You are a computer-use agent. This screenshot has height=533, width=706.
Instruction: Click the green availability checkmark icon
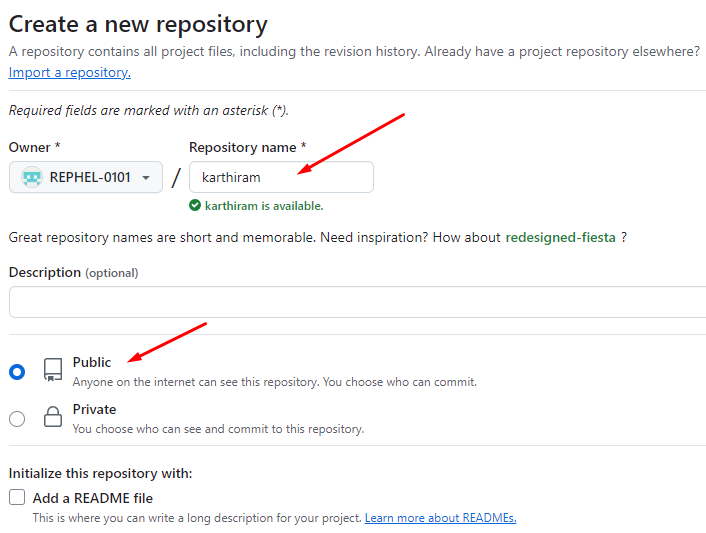[195, 206]
